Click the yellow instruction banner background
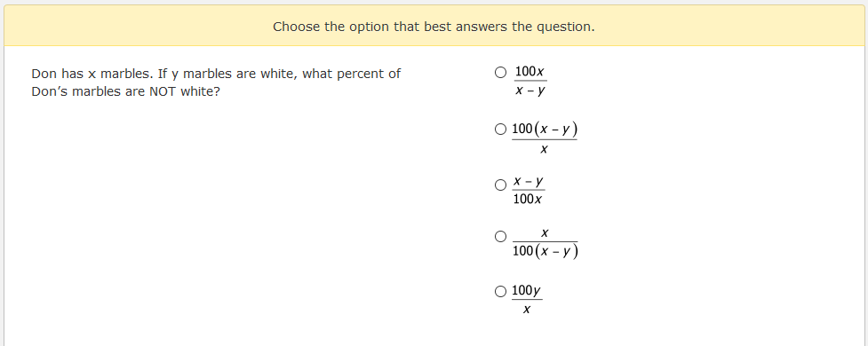 coord(434,26)
